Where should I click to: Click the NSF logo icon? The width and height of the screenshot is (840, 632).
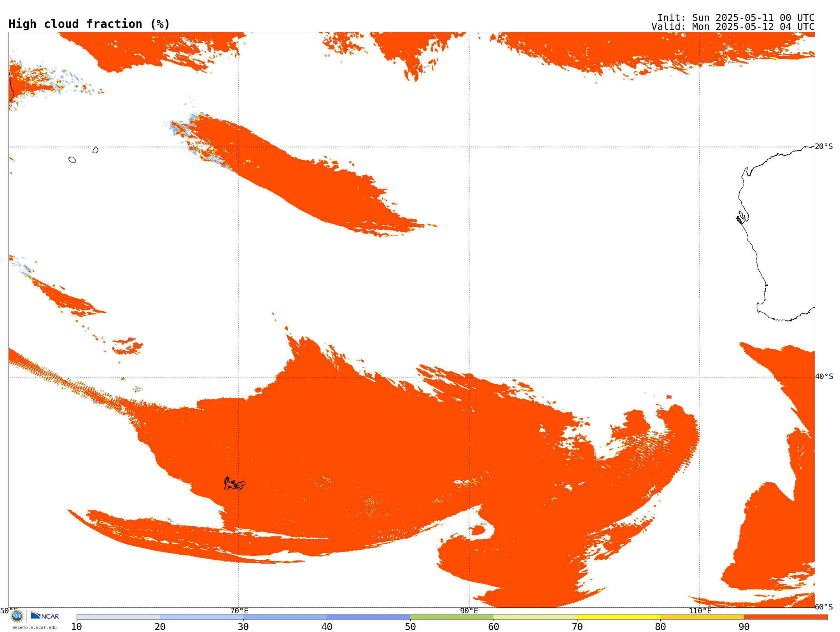pyautogui.click(x=17, y=616)
